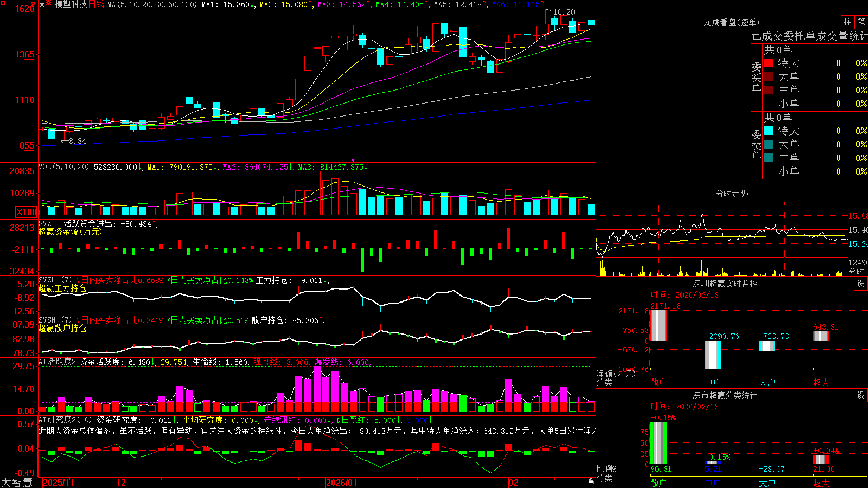Click the 12 month marker on timeline
Screen dimensions: 868x488
point(122,483)
